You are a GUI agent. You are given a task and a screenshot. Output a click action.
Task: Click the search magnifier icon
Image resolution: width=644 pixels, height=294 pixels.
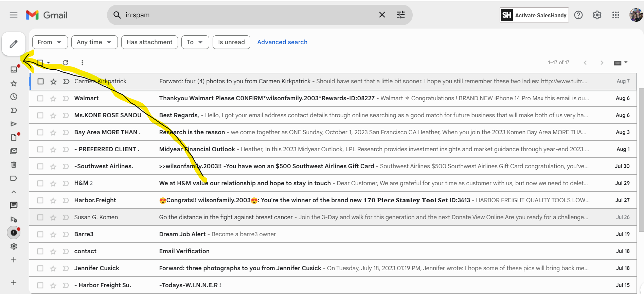[117, 15]
